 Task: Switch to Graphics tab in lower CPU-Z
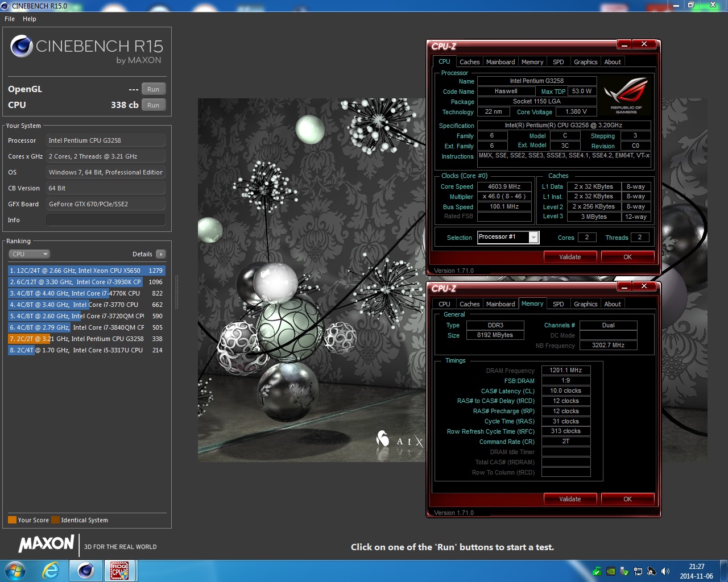(586, 304)
